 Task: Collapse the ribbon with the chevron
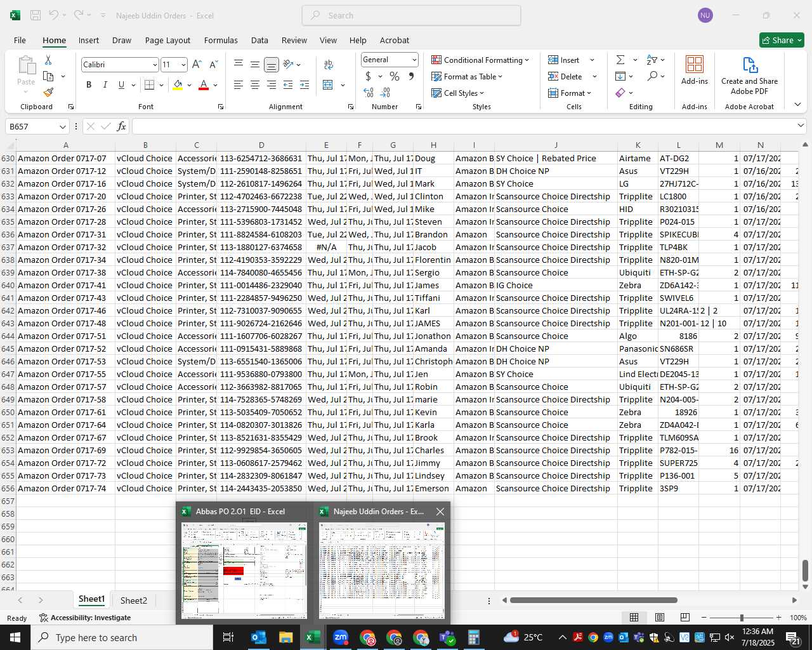pos(797,104)
